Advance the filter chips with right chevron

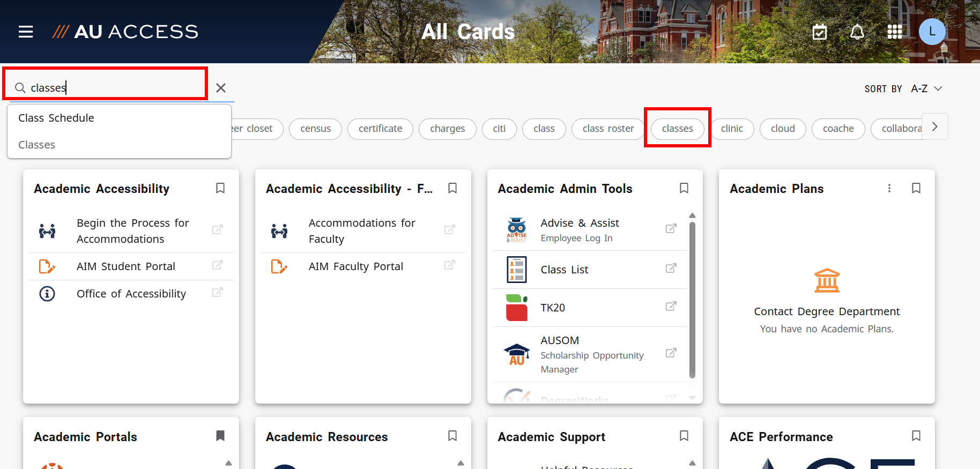click(935, 126)
